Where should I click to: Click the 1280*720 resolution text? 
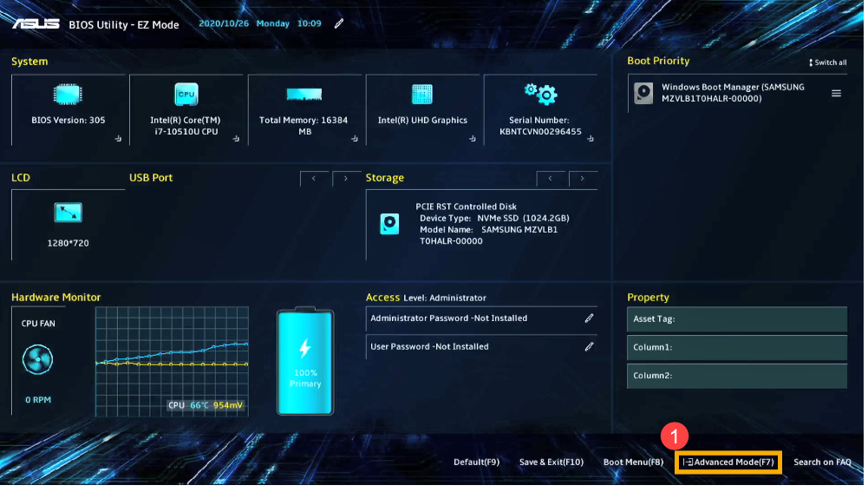[69, 245]
